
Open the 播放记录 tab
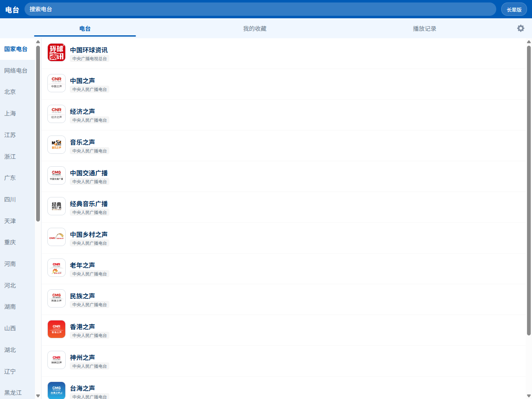[x=424, y=29]
